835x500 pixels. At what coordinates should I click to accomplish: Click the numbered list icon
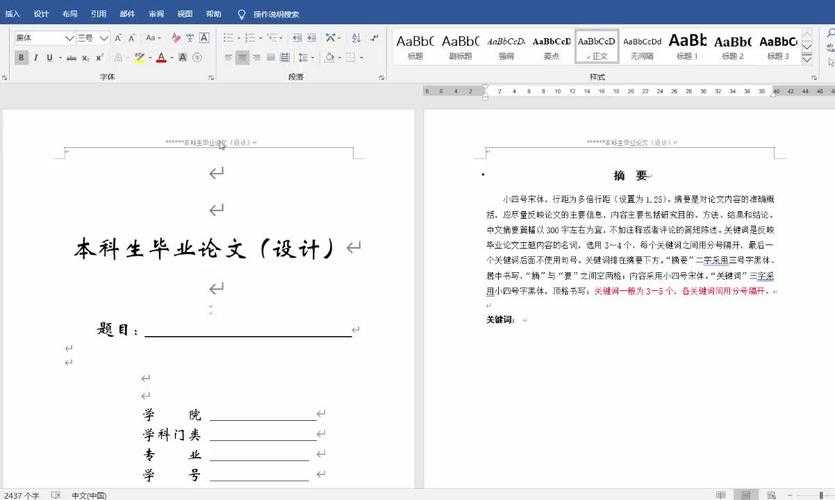point(252,38)
